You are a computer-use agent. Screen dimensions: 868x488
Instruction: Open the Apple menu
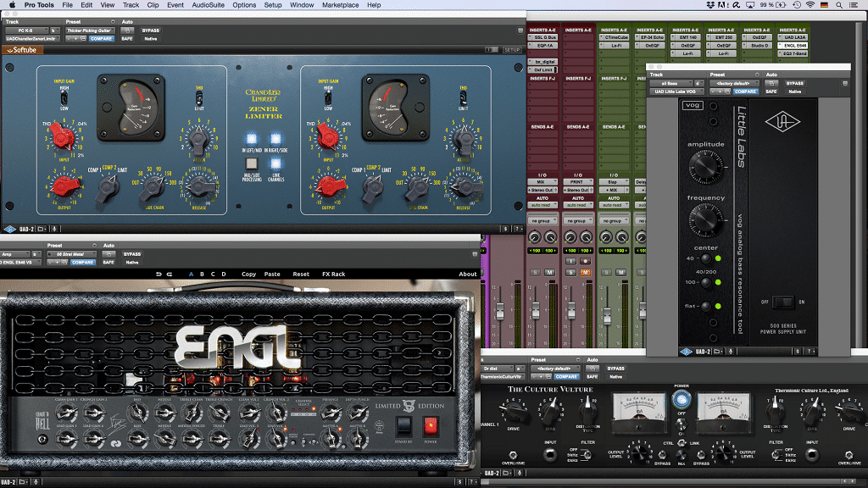[12, 5]
